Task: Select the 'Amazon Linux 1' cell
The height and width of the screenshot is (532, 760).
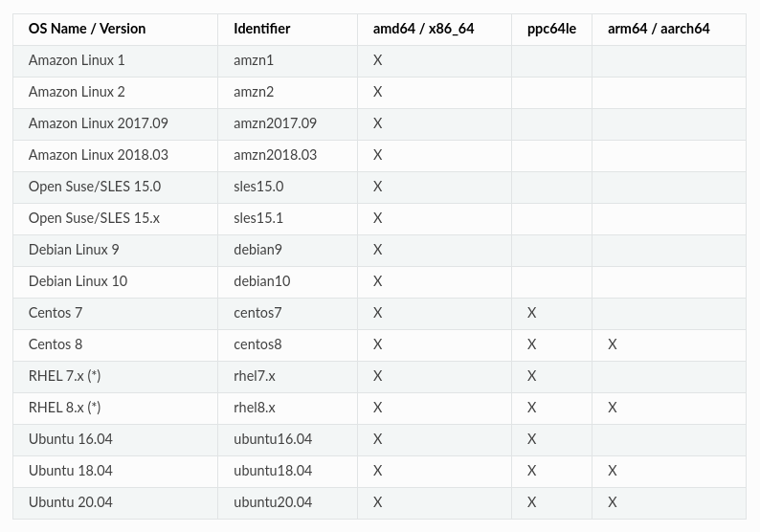Action: (x=77, y=60)
